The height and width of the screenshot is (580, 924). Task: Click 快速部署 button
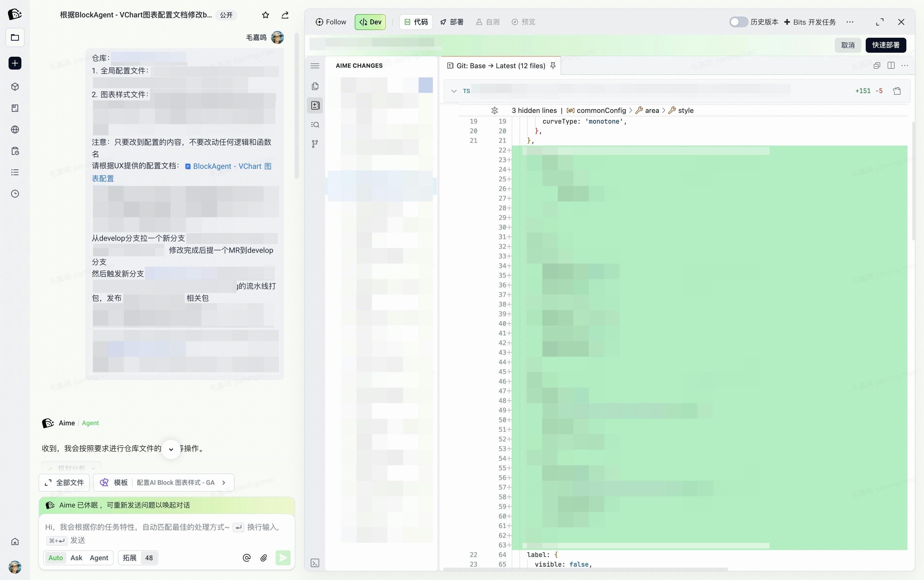pos(886,45)
